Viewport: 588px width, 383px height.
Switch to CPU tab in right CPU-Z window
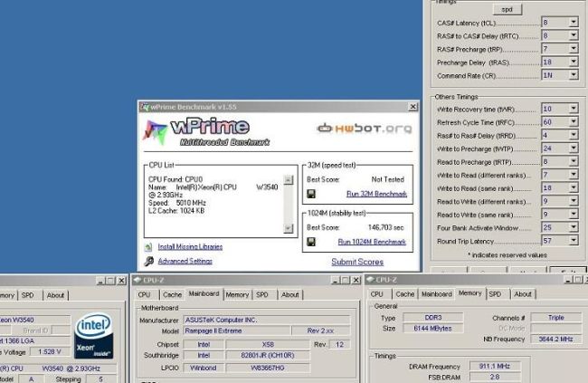(x=376, y=294)
